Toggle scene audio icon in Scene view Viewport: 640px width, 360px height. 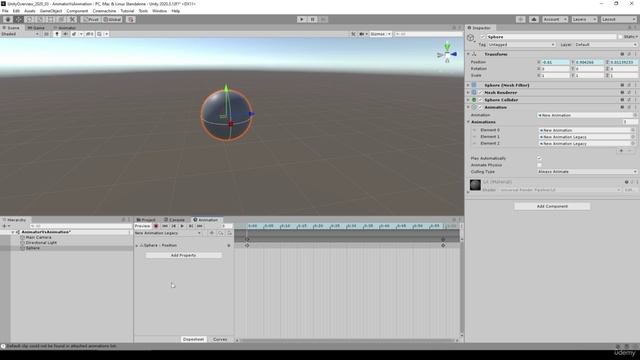tap(65, 34)
